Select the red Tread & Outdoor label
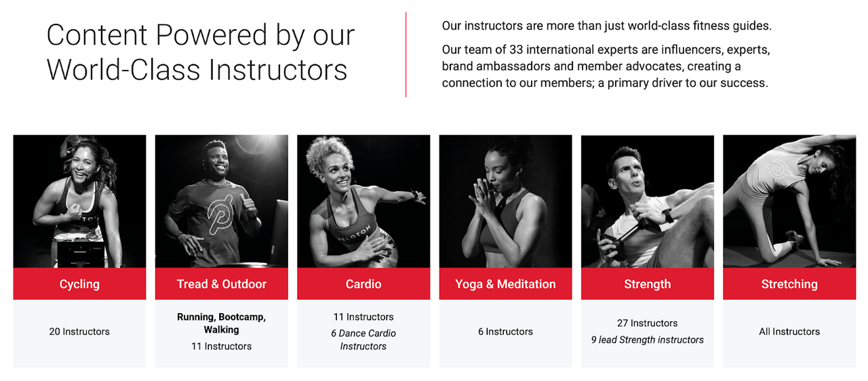 click(x=221, y=284)
